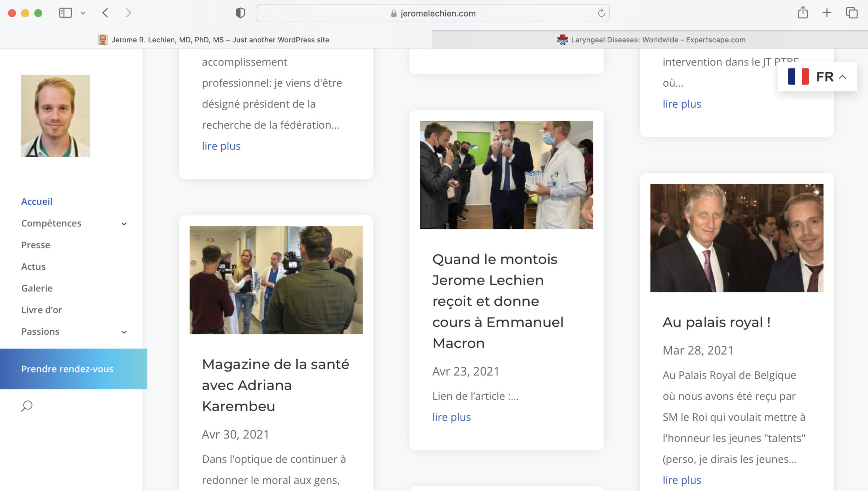Open the Quand le montois Jerome Lechien headline
868x491 pixels.
pyautogui.click(x=498, y=301)
